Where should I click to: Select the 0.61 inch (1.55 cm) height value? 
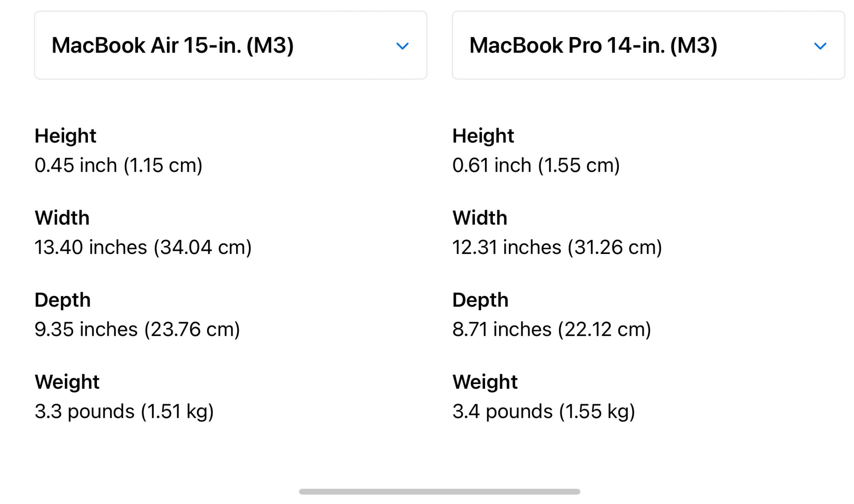(x=536, y=165)
